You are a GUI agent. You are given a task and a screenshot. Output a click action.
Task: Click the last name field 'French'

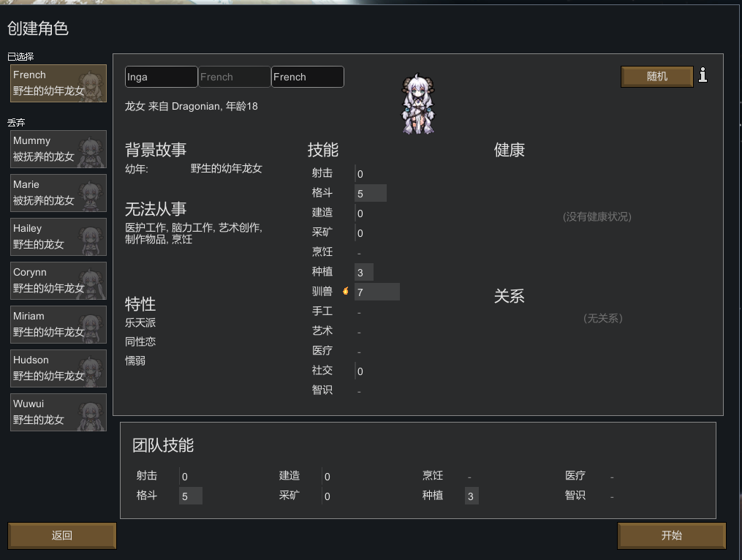tap(308, 77)
